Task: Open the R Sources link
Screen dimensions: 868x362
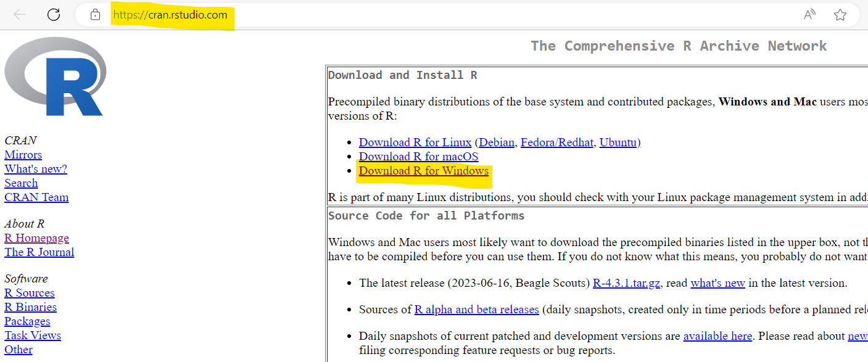Action: [30, 293]
